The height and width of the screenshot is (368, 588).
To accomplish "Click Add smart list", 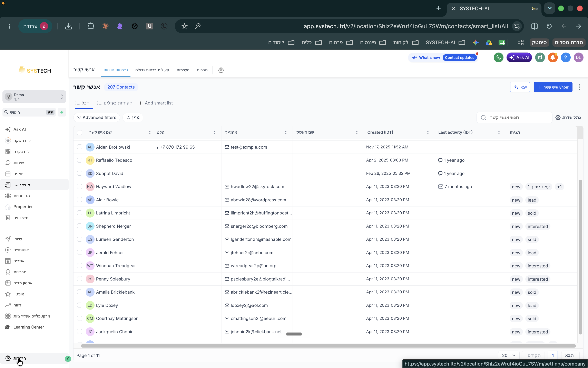I will (156, 103).
